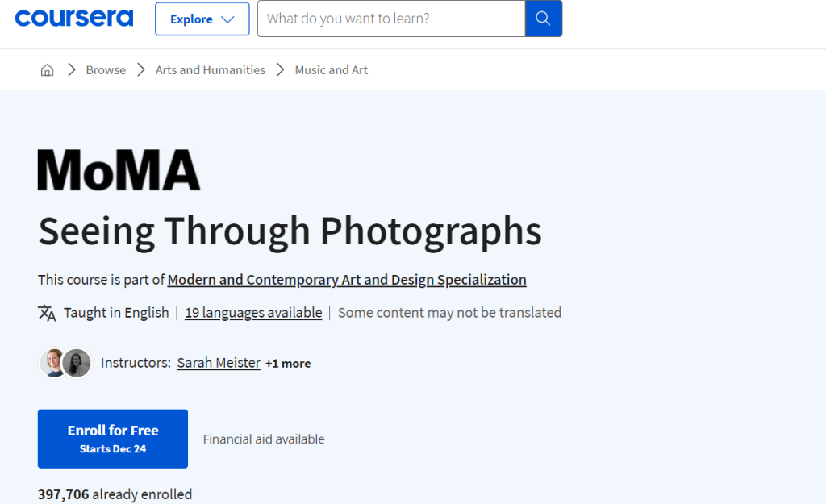Screen dimensions: 826x504
Task: Select Arts and Humanities in the breadcrumb
Action: pos(210,69)
